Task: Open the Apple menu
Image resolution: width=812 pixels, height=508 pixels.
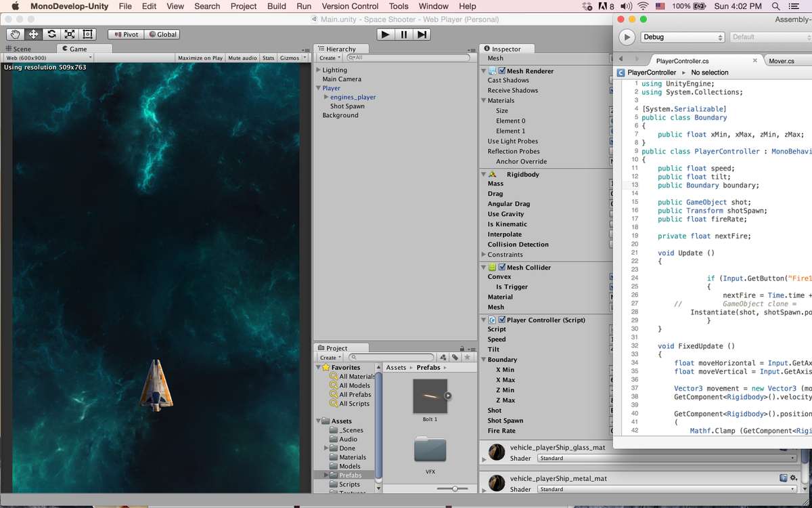Action: point(15,6)
